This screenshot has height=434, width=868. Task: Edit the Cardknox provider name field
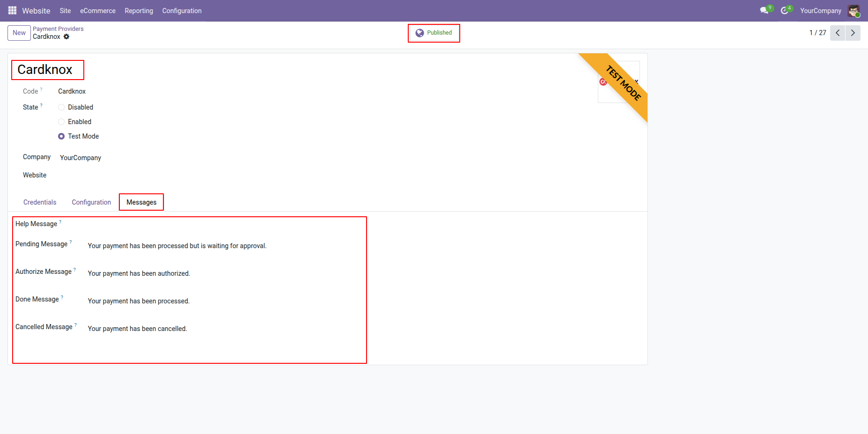[45, 70]
